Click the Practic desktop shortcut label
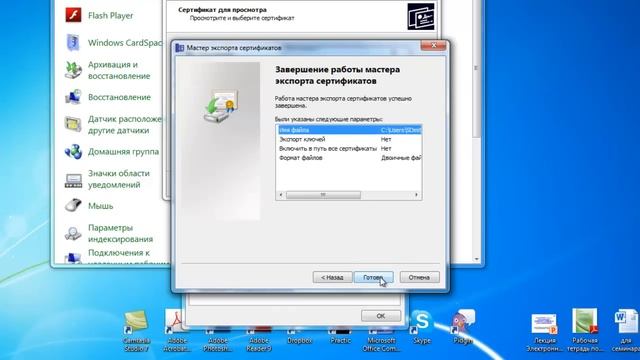 tap(340, 340)
